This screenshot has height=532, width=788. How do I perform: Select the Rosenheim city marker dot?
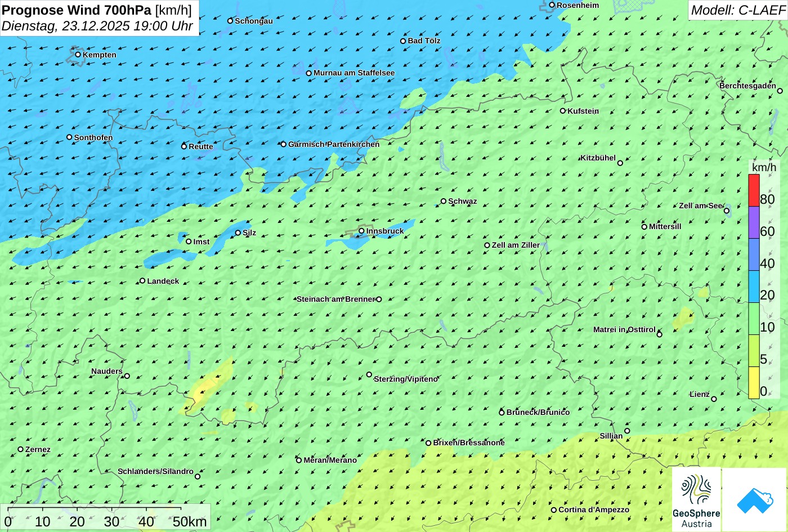[552, 5]
